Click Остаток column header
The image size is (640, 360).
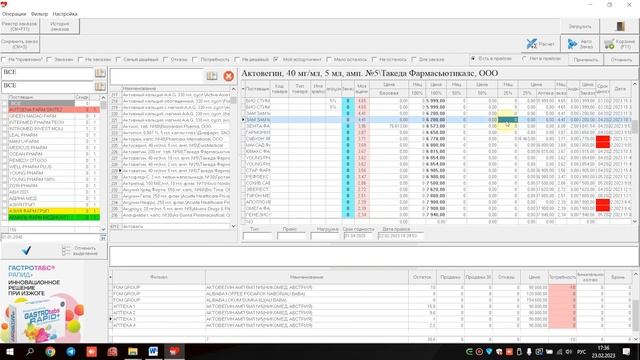click(x=422, y=277)
